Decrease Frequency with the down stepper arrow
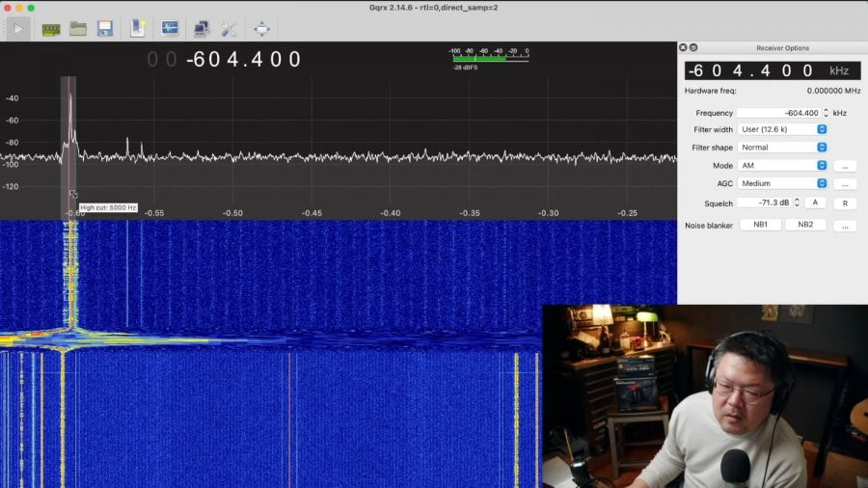The width and height of the screenshot is (868, 488). 826,116
